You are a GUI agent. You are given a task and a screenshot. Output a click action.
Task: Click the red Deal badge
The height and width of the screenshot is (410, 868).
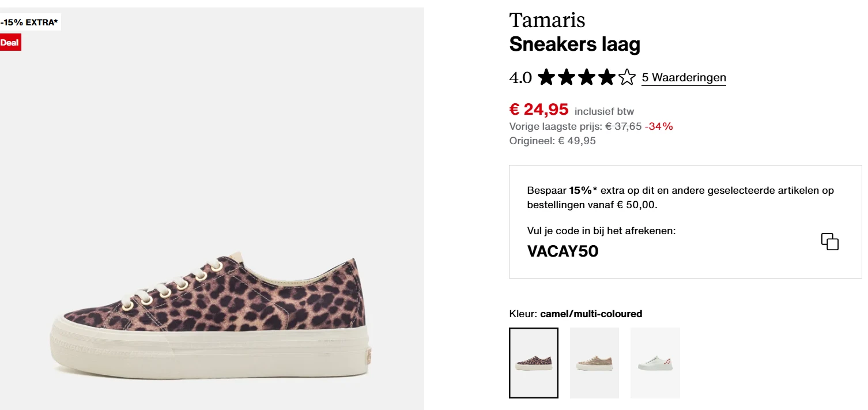[10, 42]
